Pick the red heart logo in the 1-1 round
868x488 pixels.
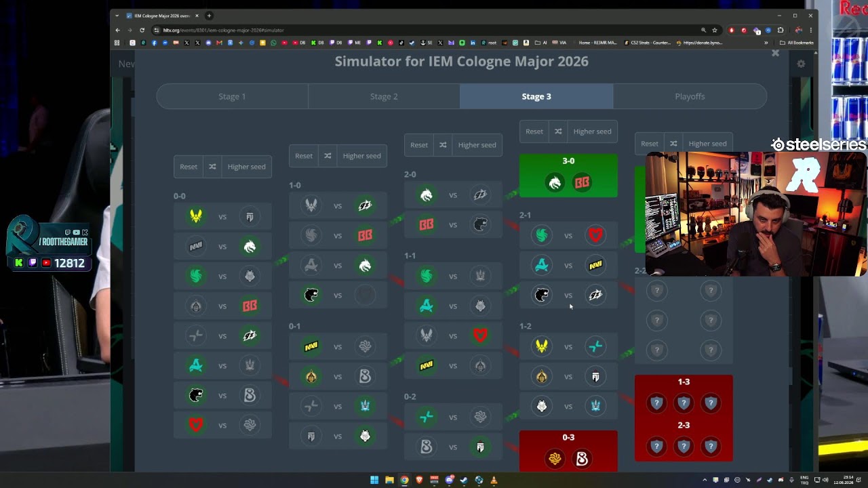tap(480, 336)
